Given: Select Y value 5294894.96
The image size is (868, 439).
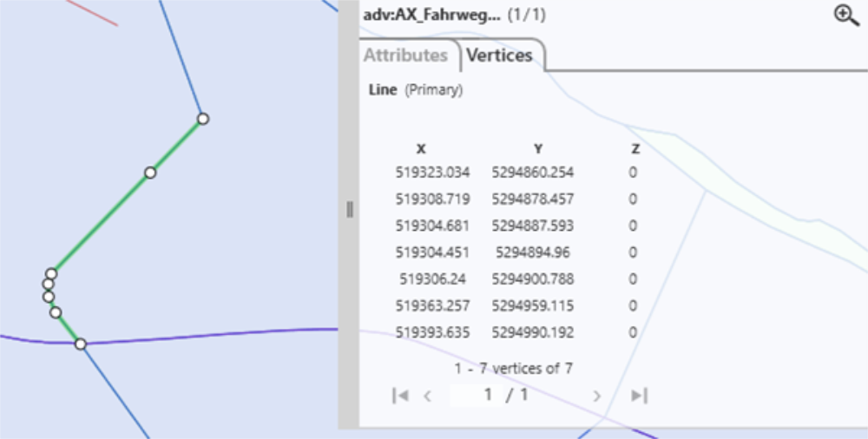Looking at the screenshot, I should (x=533, y=252).
